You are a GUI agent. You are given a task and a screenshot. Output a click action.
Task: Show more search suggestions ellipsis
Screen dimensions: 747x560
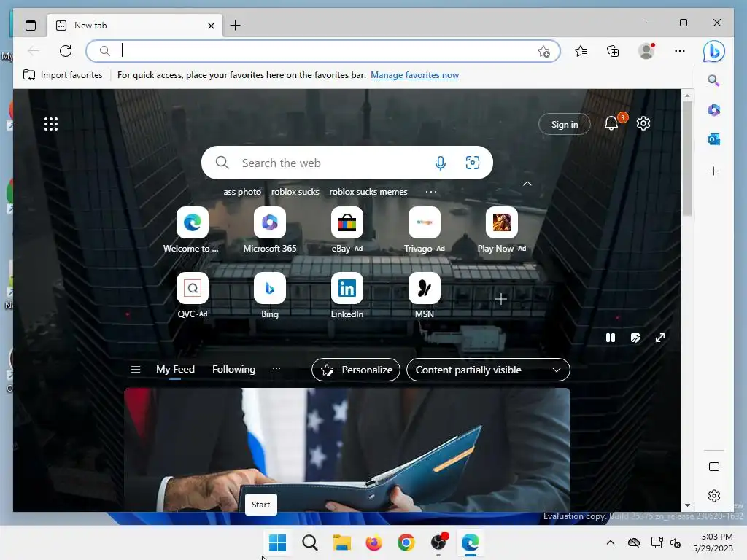pos(430,192)
